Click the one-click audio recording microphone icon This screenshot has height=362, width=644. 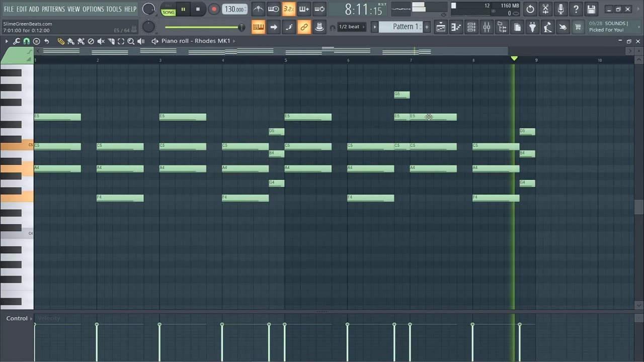[561, 9]
